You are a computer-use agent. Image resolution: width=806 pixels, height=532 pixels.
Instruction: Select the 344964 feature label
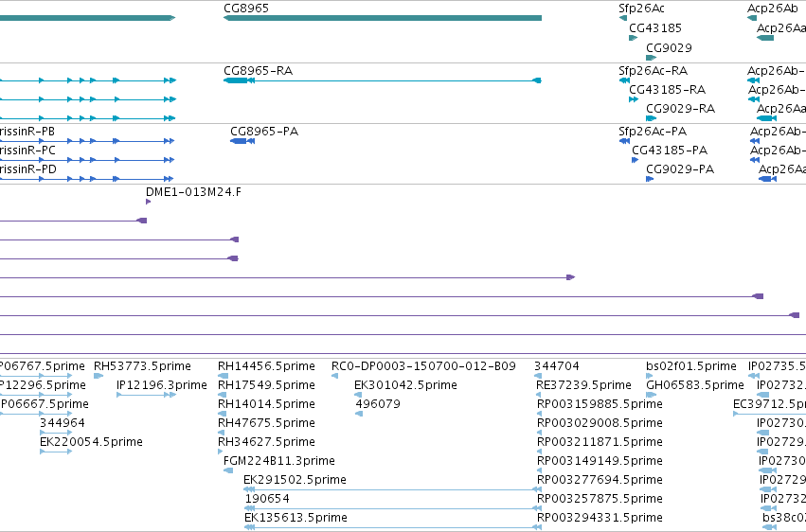tap(63, 423)
